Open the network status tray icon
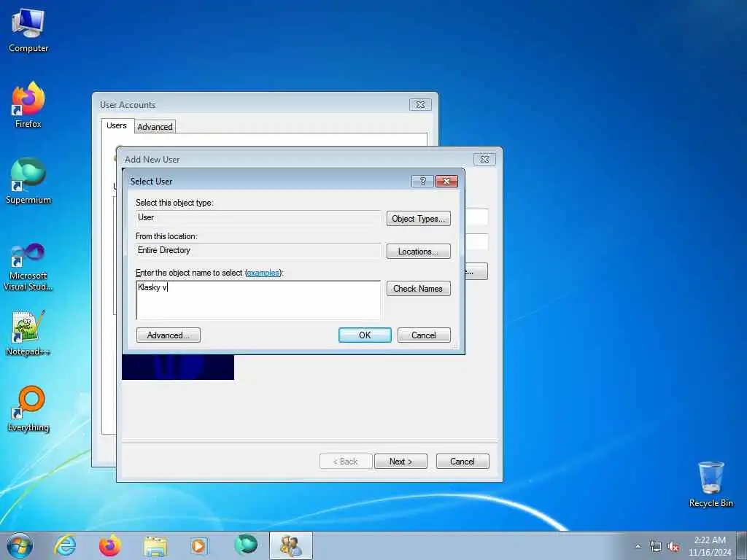 point(656,547)
